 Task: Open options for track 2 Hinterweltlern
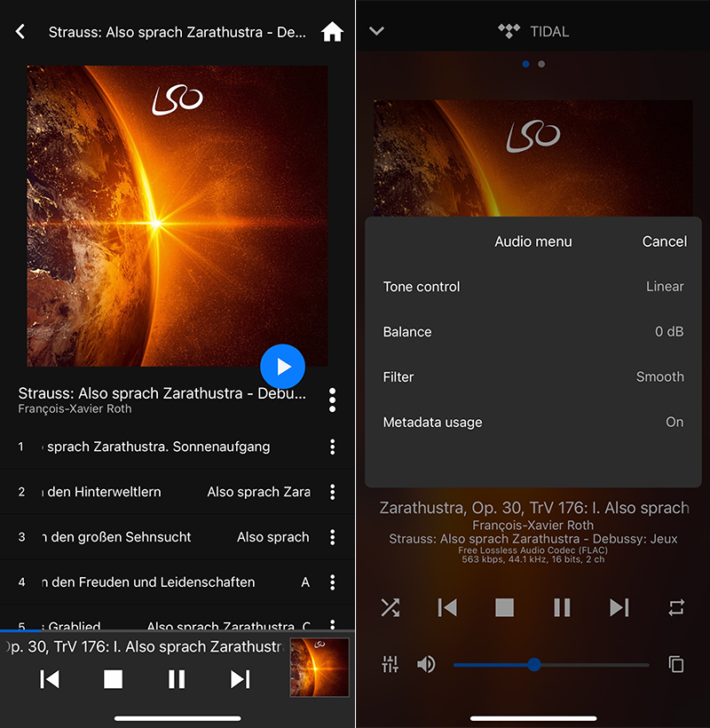(x=332, y=492)
